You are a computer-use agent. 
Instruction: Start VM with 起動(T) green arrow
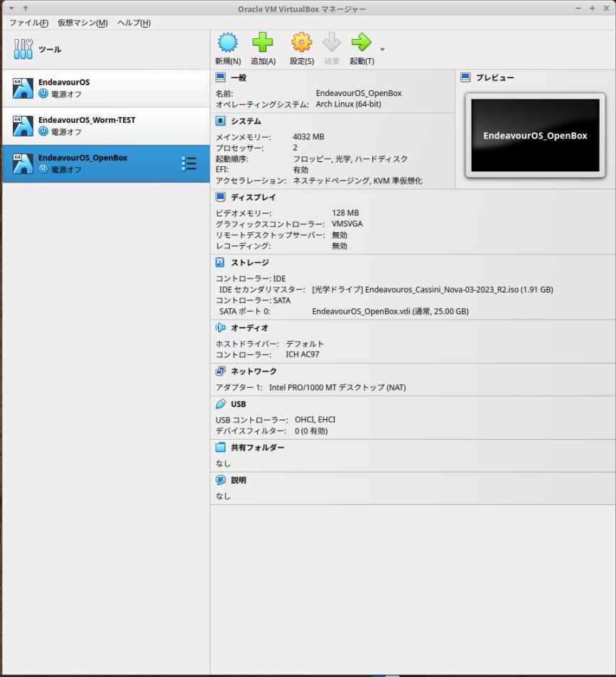point(362,43)
